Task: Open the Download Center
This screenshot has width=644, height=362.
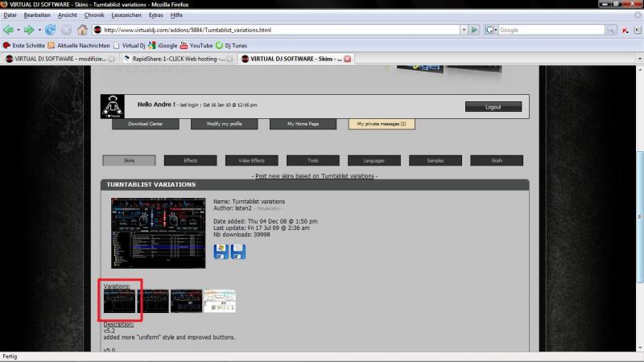Action: pyautogui.click(x=146, y=124)
